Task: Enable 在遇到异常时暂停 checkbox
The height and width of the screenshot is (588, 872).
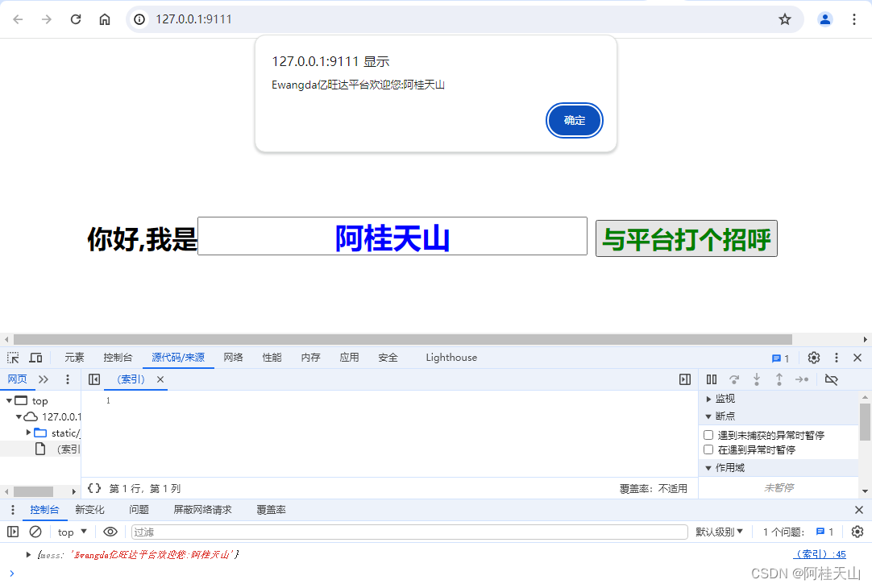Action: pyautogui.click(x=708, y=449)
